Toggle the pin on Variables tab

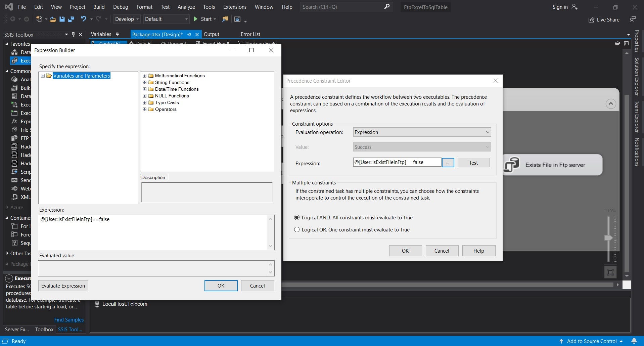click(x=117, y=34)
